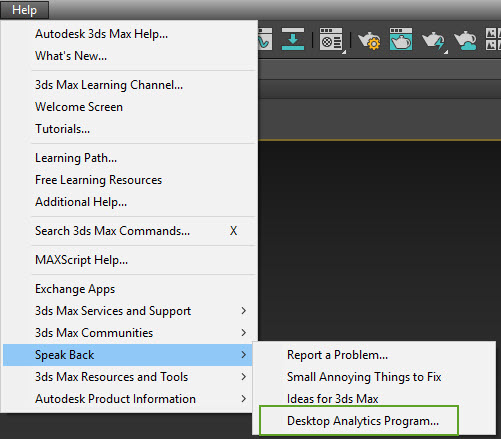Open Free Learning Resources

(x=129, y=180)
